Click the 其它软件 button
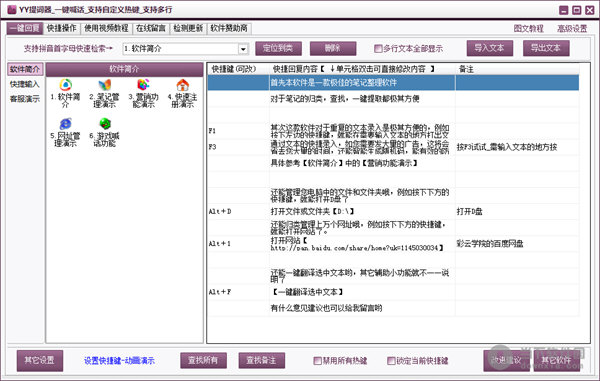Image resolution: width=600 pixels, height=381 pixels. (556, 360)
